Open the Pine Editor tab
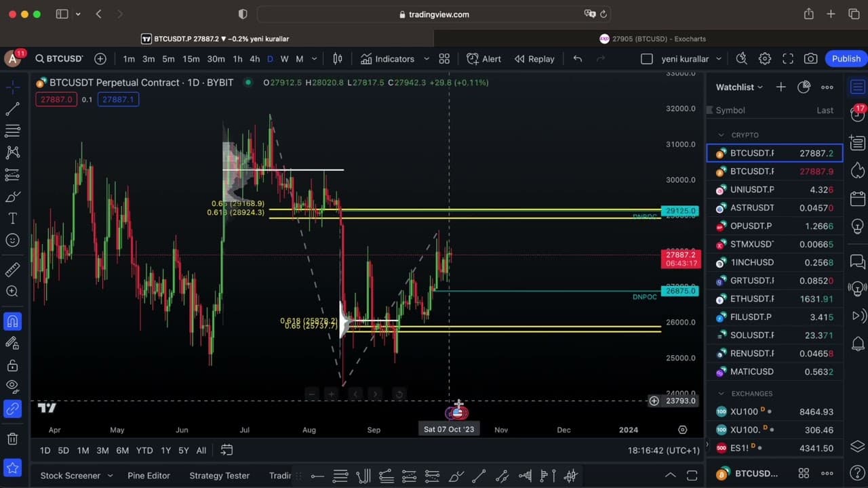Image resolution: width=868 pixels, height=488 pixels. point(149,476)
